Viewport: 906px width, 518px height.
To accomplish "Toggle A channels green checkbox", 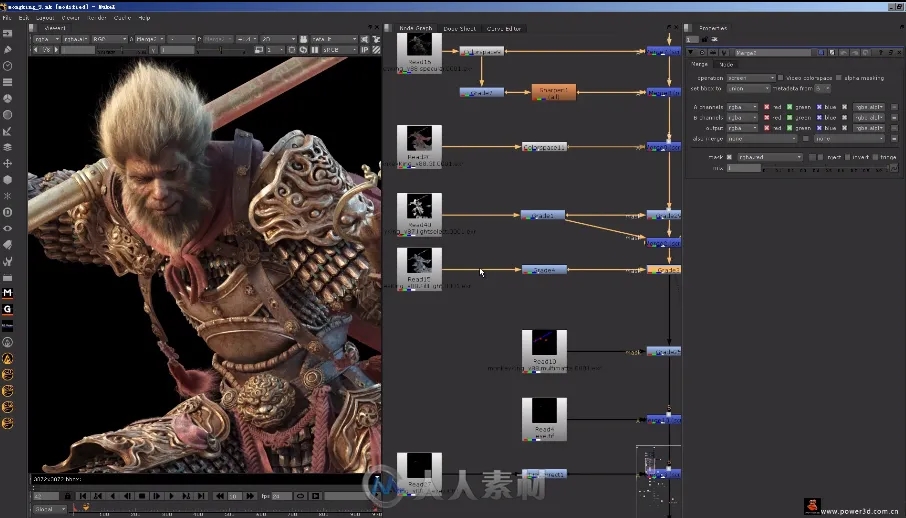I will [789, 107].
